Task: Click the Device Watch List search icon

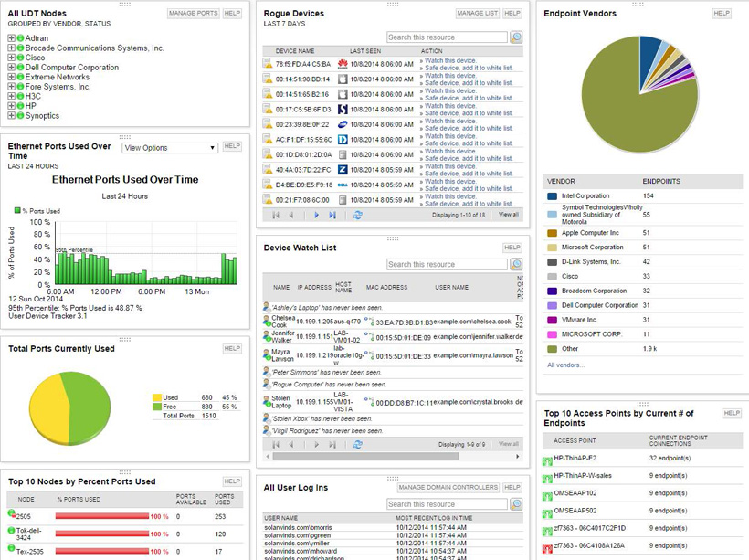Action: [x=516, y=264]
